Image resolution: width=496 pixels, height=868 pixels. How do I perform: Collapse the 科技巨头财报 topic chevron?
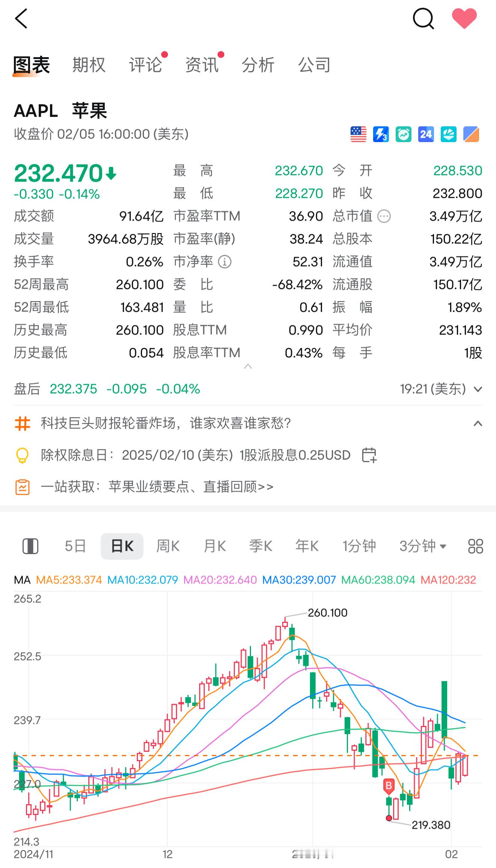pyautogui.click(x=478, y=424)
